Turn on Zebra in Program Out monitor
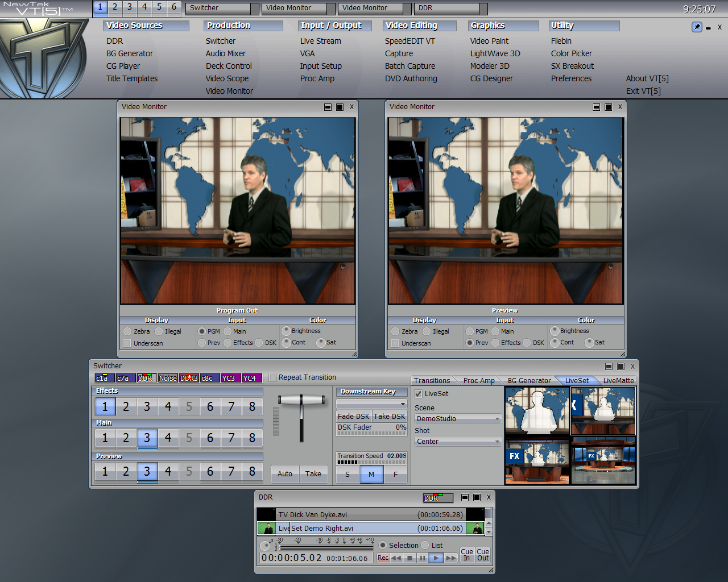 [x=127, y=331]
